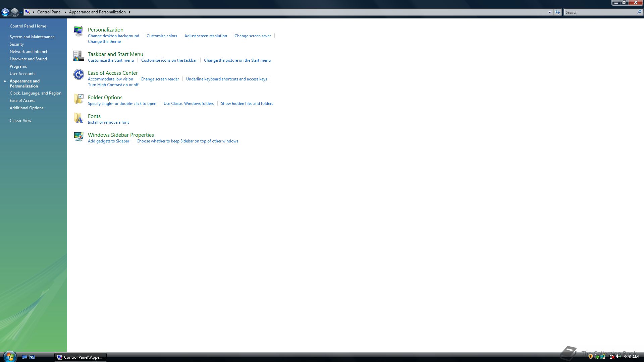Click the magnifier search icon
This screenshot has height=362, width=644.
[639, 12]
